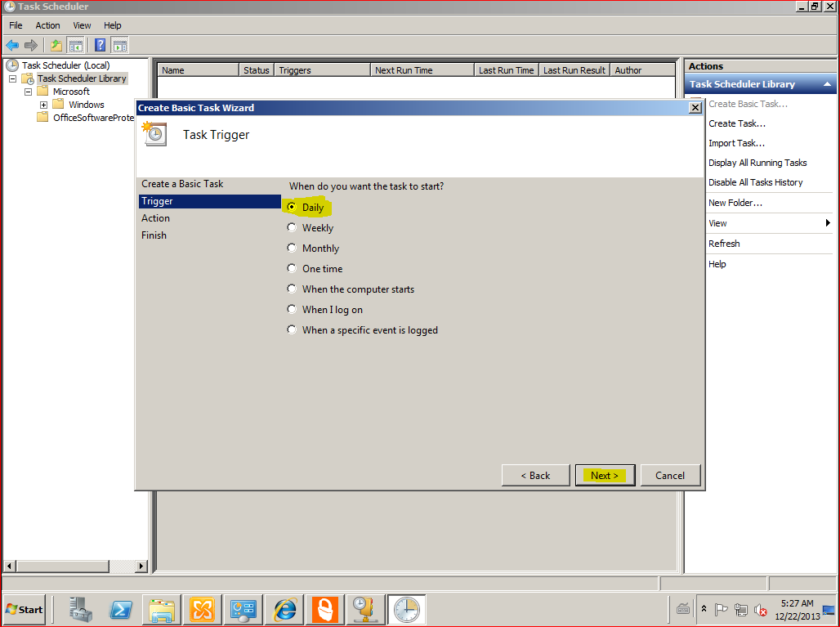The width and height of the screenshot is (840, 627).
Task: Click the Forward arrow toolbar icon
Action: [31, 46]
